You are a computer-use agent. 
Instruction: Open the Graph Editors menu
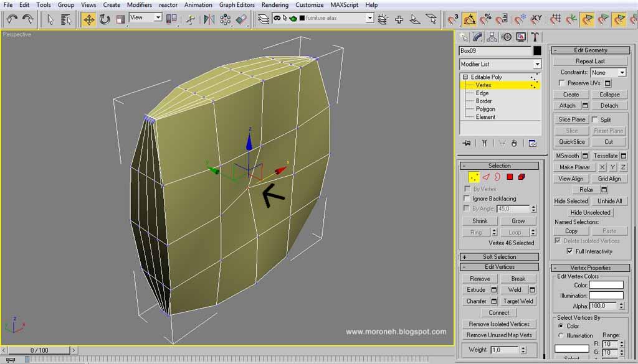[237, 5]
